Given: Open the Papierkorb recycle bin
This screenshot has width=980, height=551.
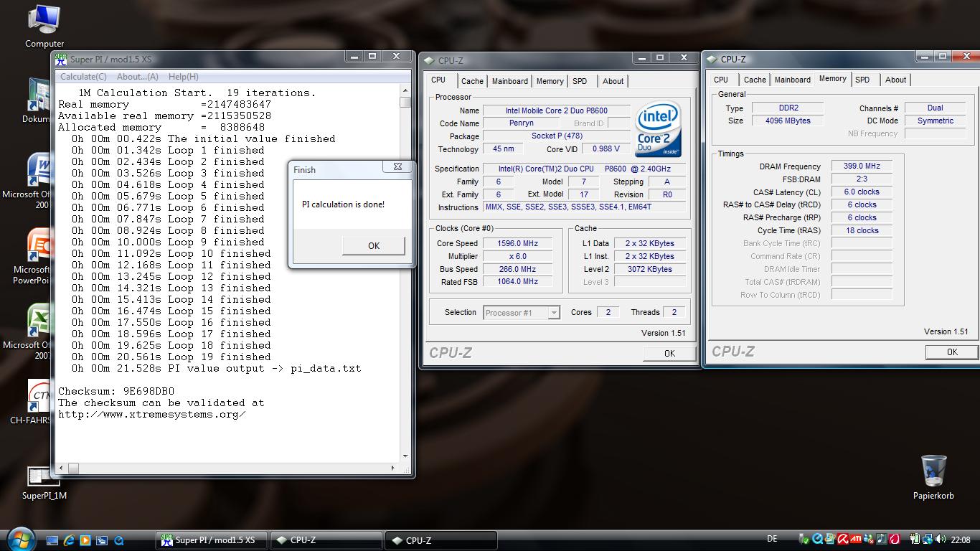Looking at the screenshot, I should tap(933, 476).
